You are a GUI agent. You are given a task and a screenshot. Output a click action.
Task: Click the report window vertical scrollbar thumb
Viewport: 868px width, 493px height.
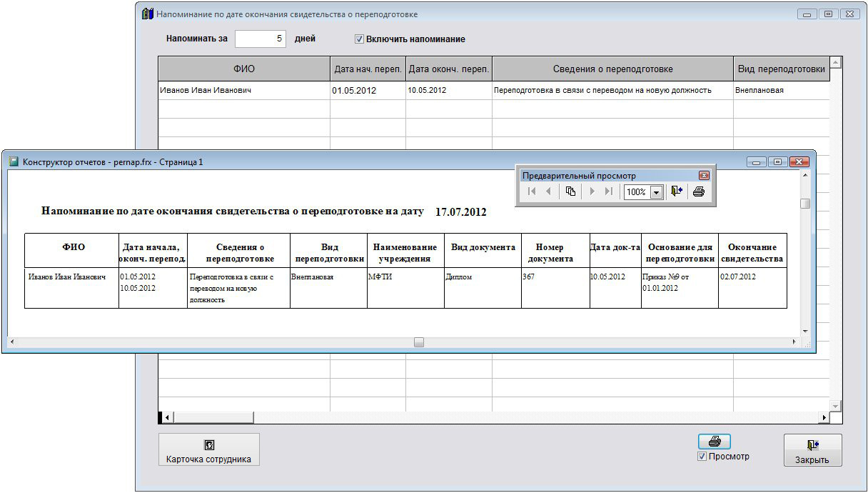(805, 204)
